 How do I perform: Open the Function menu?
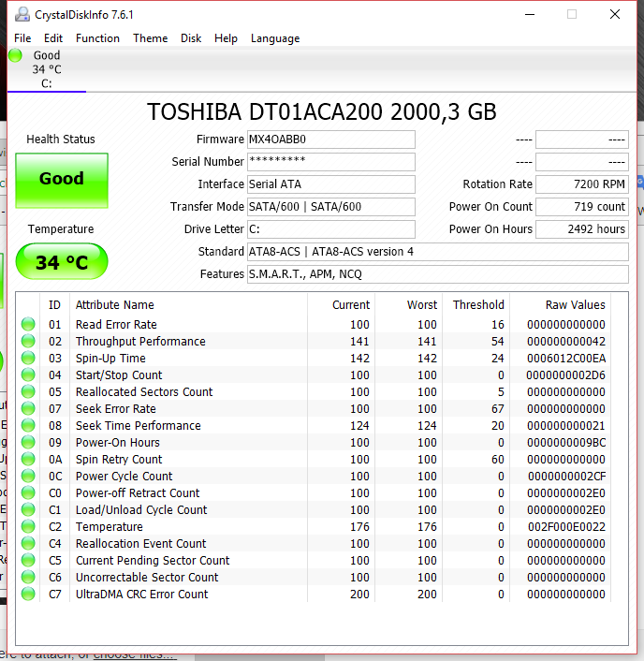[97, 38]
